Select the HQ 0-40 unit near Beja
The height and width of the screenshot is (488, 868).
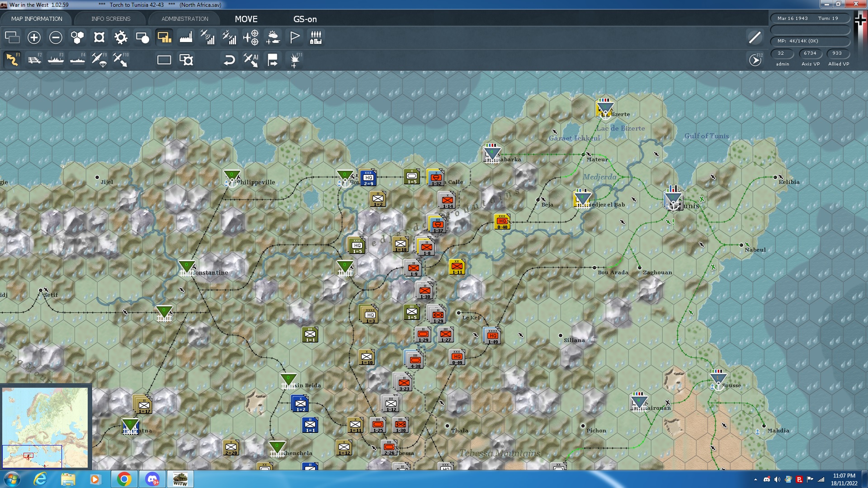[x=502, y=221]
